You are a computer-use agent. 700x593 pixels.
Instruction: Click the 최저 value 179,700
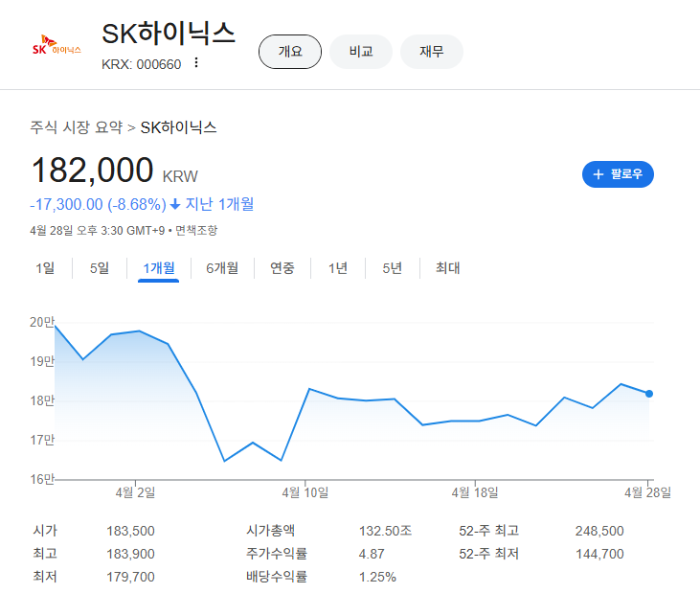(x=130, y=577)
